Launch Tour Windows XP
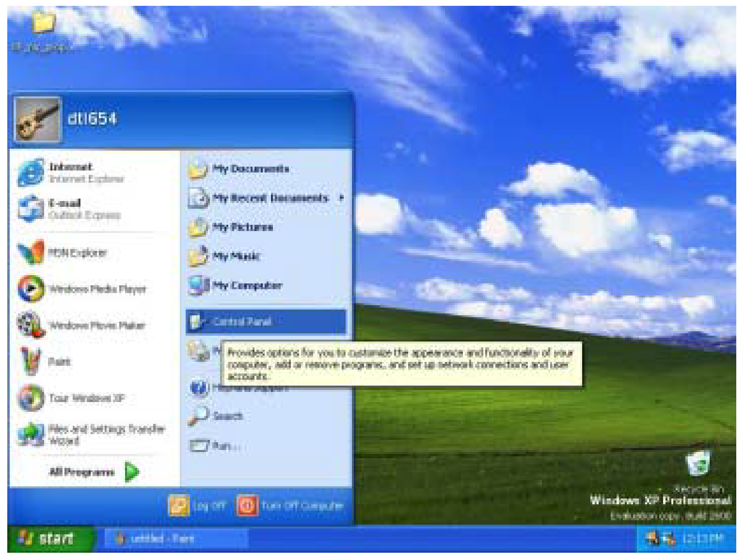Viewport: 745px width, 560px height. (x=72, y=398)
